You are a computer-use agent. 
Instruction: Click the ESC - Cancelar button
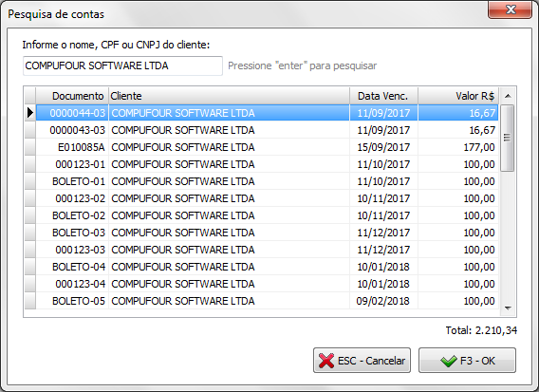coord(362,361)
